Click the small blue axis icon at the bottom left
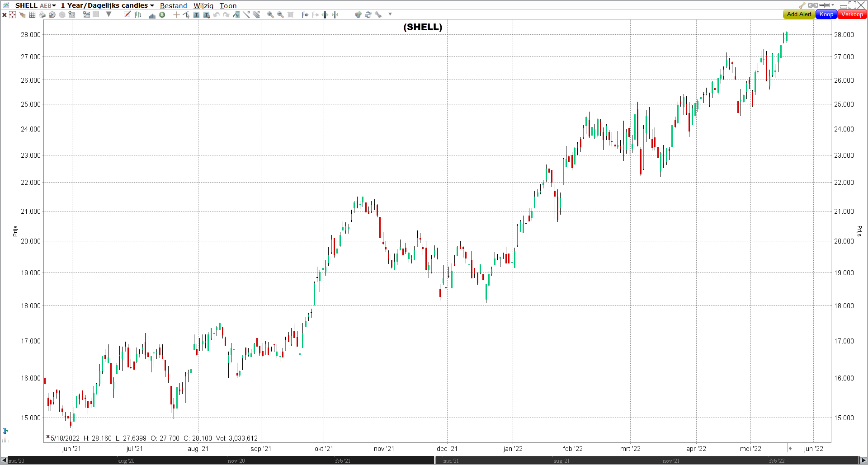The image size is (868, 465). [x=5, y=431]
